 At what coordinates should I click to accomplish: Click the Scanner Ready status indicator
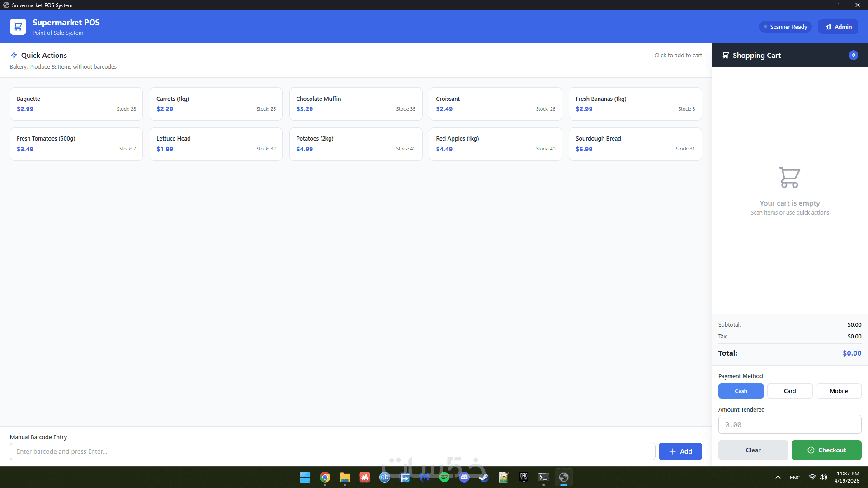point(785,27)
